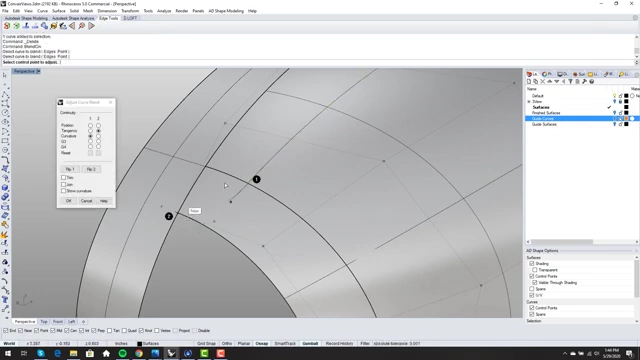Switch to the Front viewport tab
Screen dimensions: 640x360
58,322
